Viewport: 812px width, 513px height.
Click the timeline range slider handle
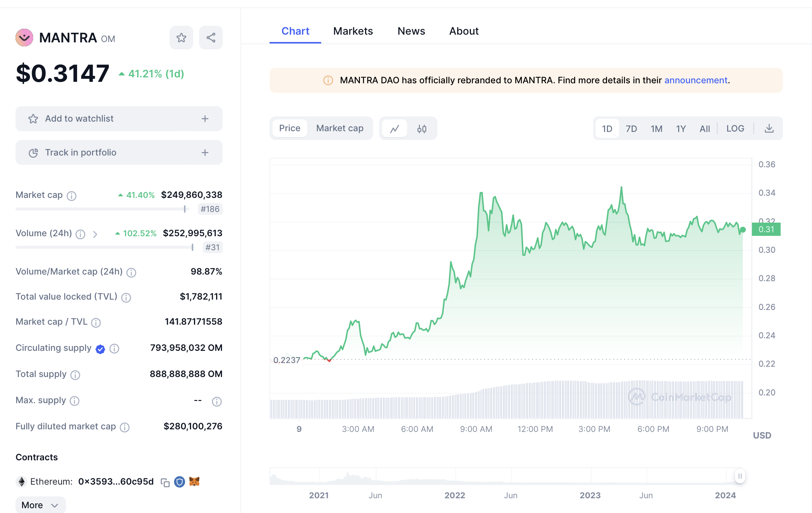(740, 476)
